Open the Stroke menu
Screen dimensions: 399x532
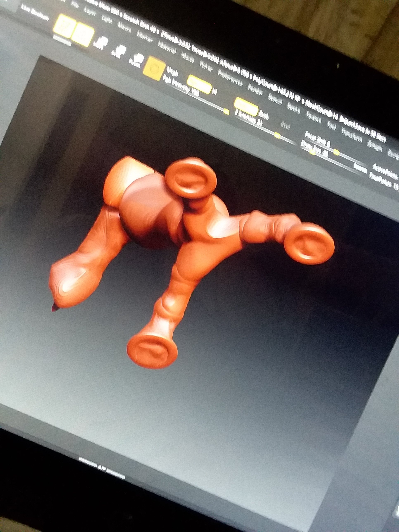click(x=294, y=108)
